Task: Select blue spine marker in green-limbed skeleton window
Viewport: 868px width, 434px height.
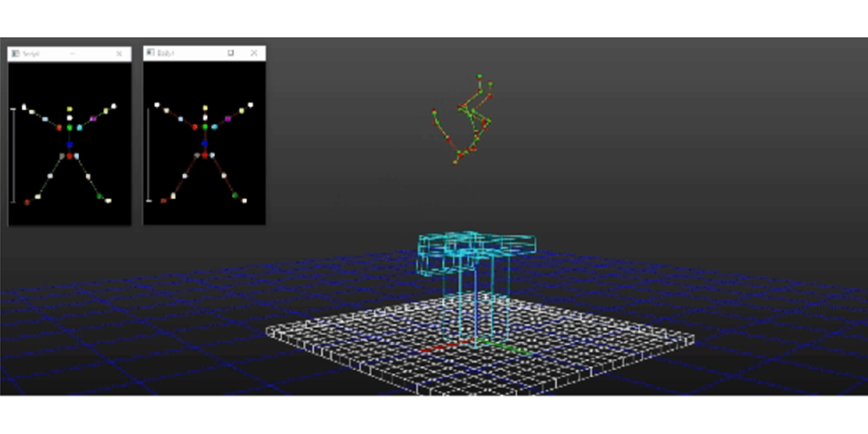Action: (x=69, y=143)
